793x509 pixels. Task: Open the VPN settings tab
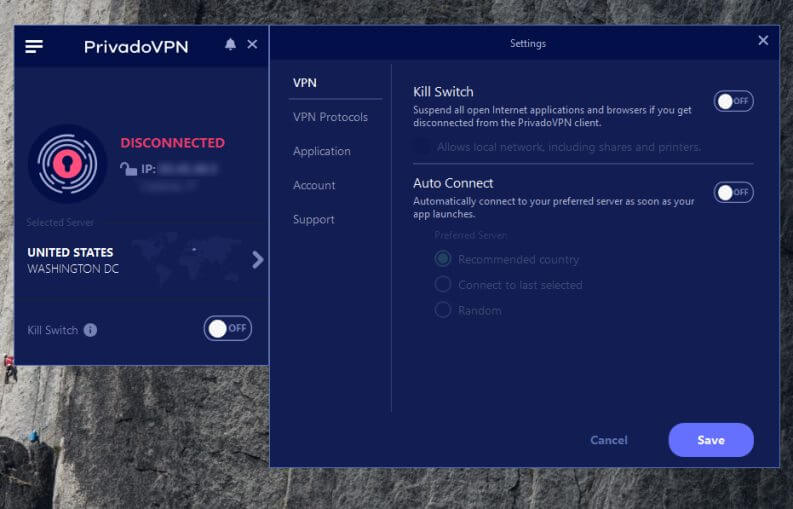tap(304, 83)
